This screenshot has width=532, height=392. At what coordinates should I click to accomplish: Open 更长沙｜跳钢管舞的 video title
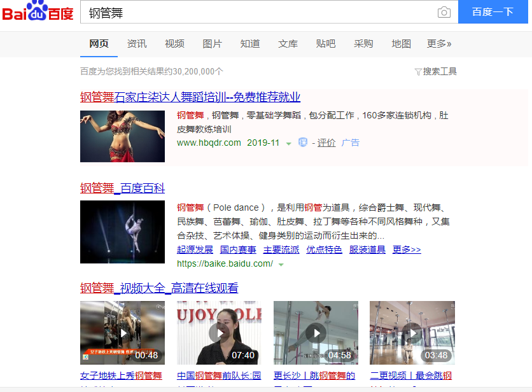(x=314, y=375)
